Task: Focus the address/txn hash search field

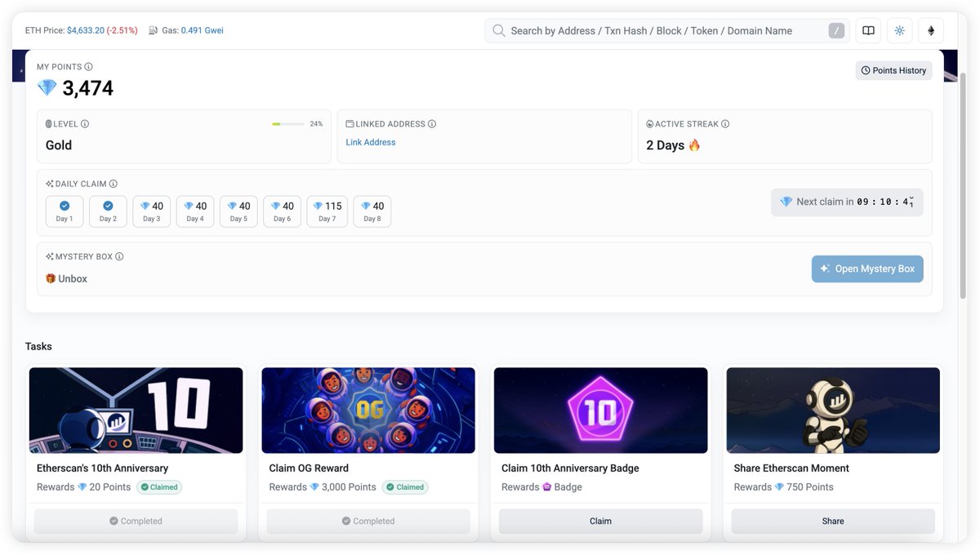Action: coord(667,31)
